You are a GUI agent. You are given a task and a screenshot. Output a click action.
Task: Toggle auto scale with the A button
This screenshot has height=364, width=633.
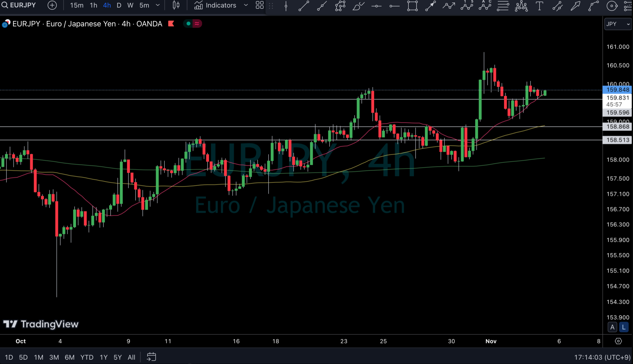click(x=612, y=327)
